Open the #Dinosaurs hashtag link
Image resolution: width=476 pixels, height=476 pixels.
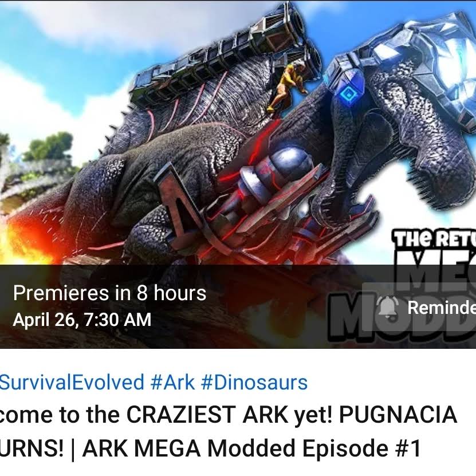point(254,382)
